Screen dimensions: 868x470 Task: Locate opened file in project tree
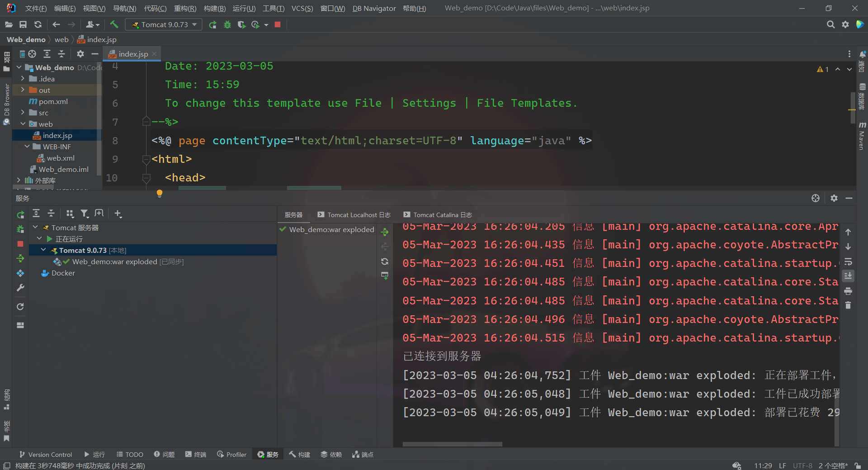[x=32, y=54]
